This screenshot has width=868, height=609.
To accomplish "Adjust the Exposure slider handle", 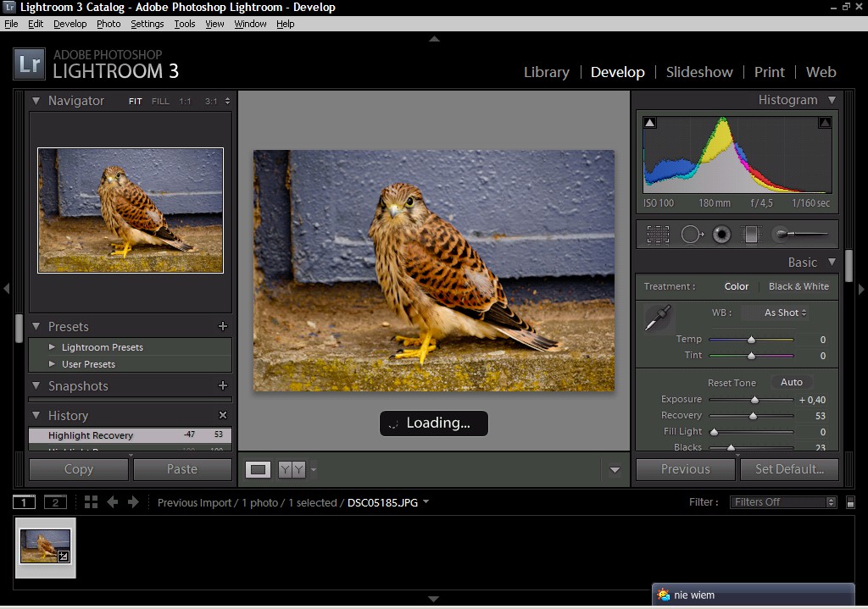I will (x=754, y=399).
